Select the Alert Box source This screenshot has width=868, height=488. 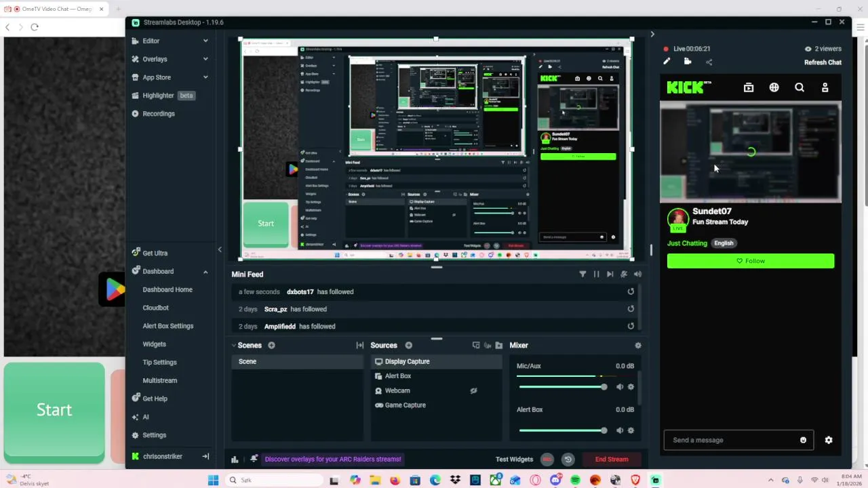click(436, 376)
